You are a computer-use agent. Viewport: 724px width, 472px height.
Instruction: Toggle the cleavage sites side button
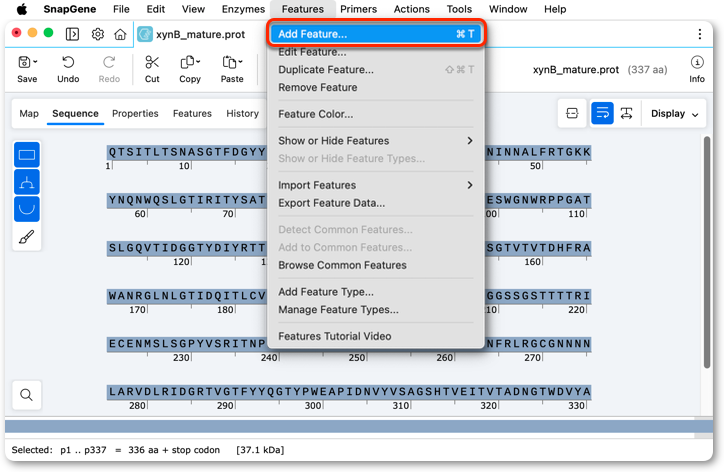(27, 182)
